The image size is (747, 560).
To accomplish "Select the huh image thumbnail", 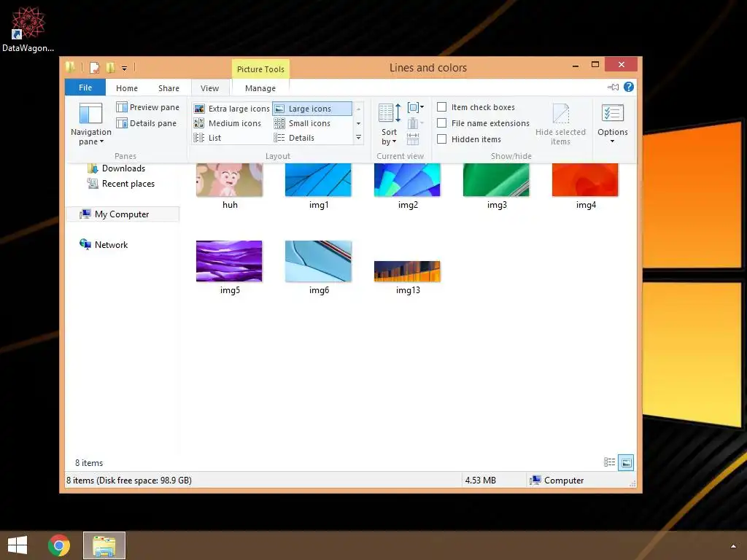I will point(229,179).
